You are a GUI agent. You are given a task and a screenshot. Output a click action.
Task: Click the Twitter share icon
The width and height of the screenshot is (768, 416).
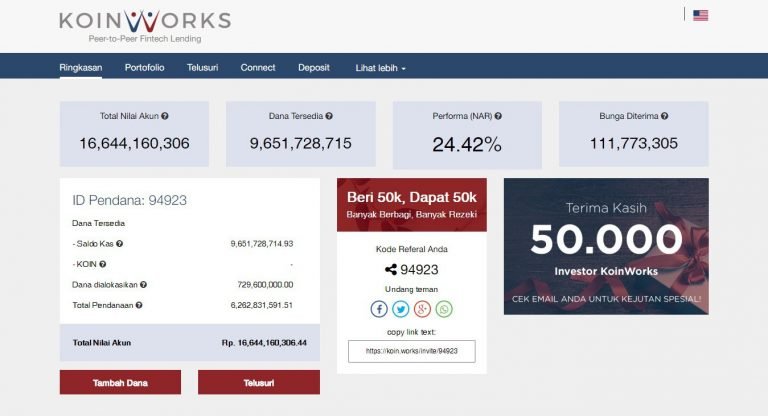pos(401,309)
